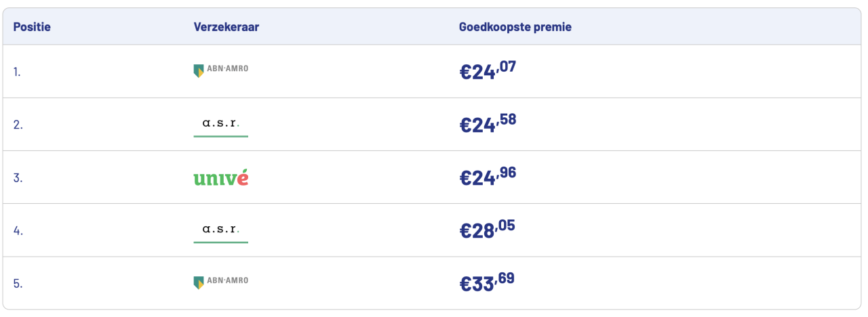868x317 pixels.
Task: Click position number 5. in the table
Action: click(x=18, y=283)
